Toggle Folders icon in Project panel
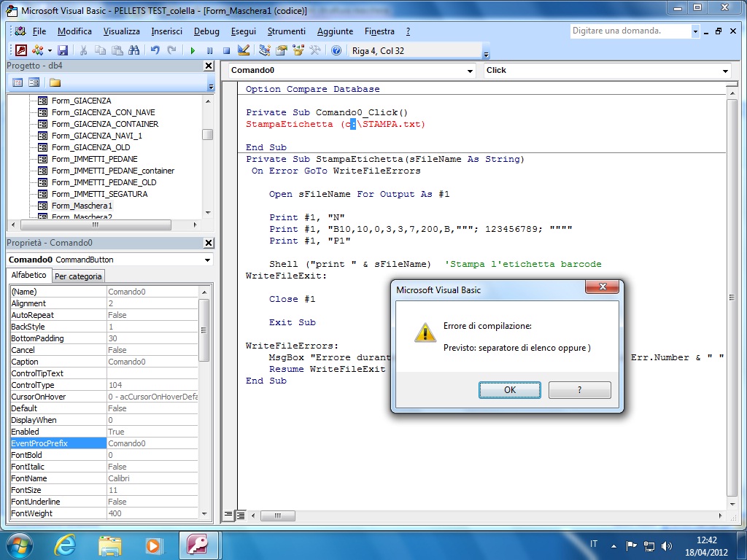The image size is (747, 560). [x=55, y=82]
